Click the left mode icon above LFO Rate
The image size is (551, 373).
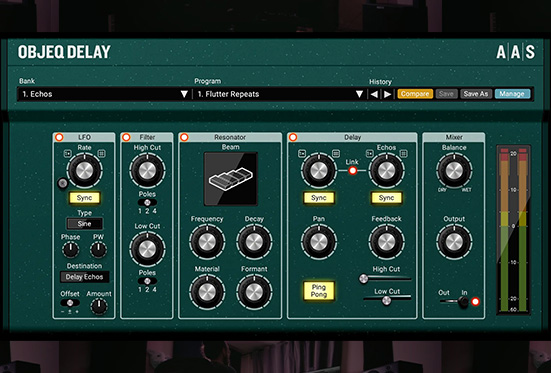67,153
